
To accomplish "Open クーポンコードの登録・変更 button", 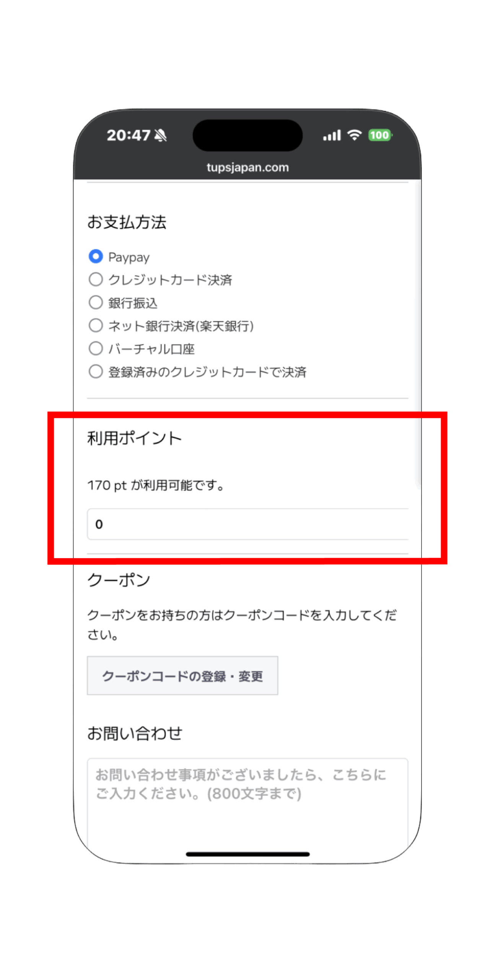I will [182, 675].
